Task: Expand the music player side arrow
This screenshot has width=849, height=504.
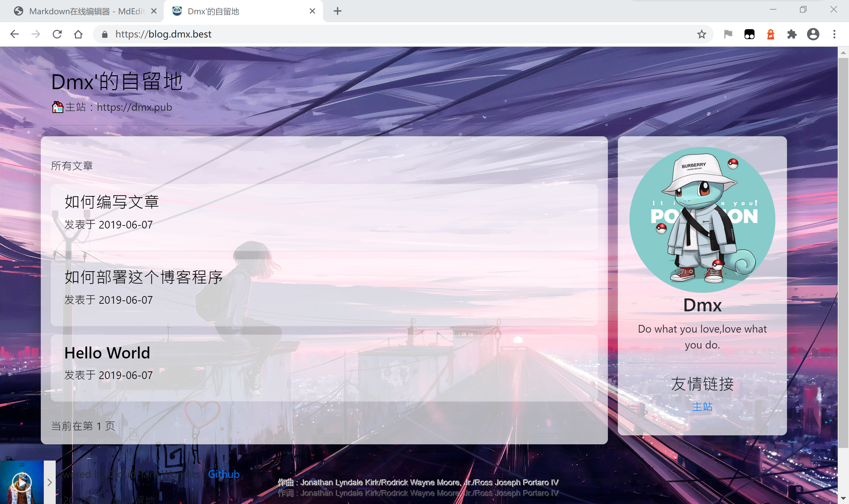Action: point(50,482)
